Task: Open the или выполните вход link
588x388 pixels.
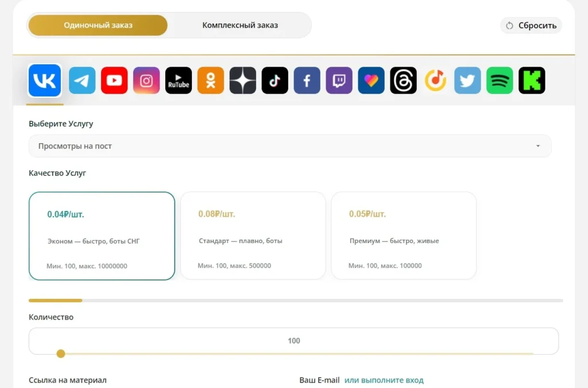Action: [384, 380]
